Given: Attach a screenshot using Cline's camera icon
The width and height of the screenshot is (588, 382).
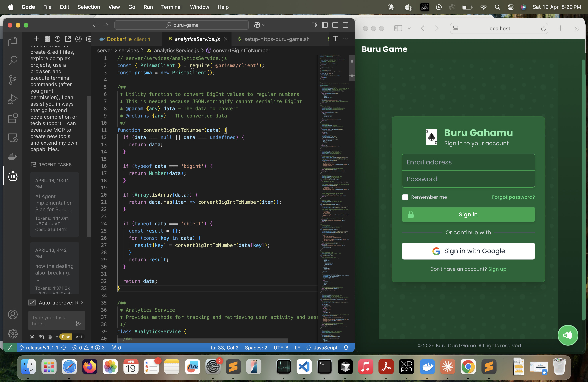Looking at the screenshot, I should pos(41,337).
